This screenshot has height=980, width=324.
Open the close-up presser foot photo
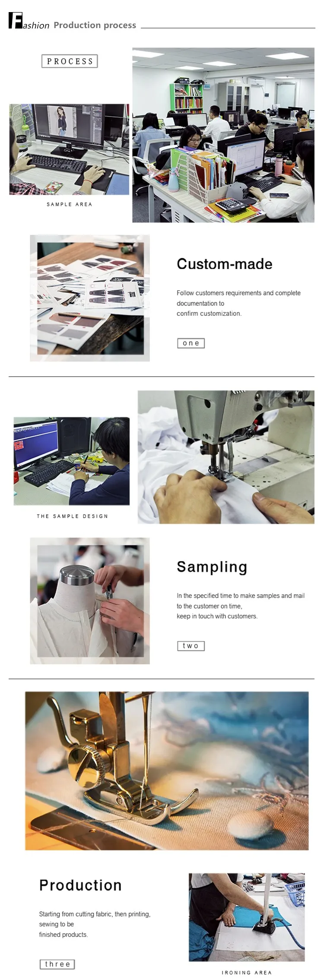point(167,771)
